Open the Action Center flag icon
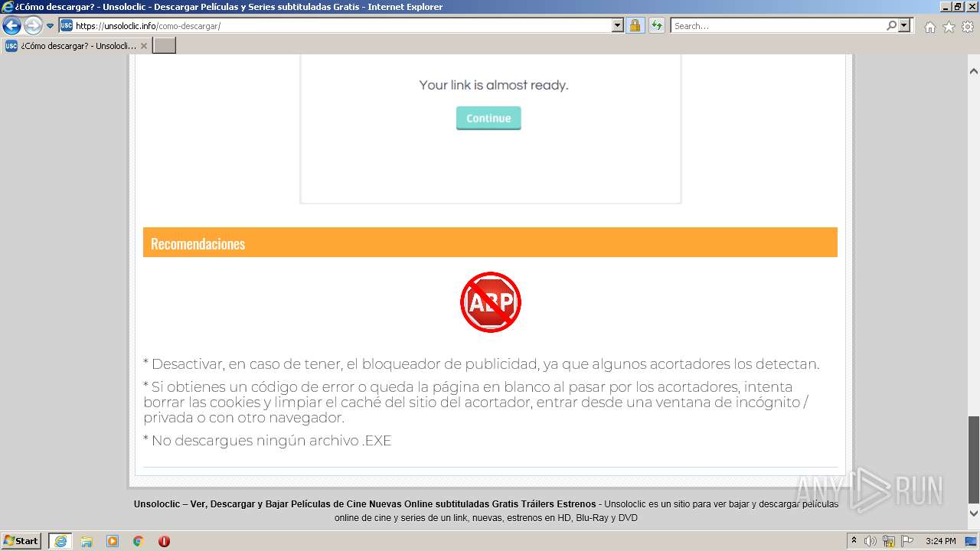This screenshot has height=551, width=980. click(907, 541)
